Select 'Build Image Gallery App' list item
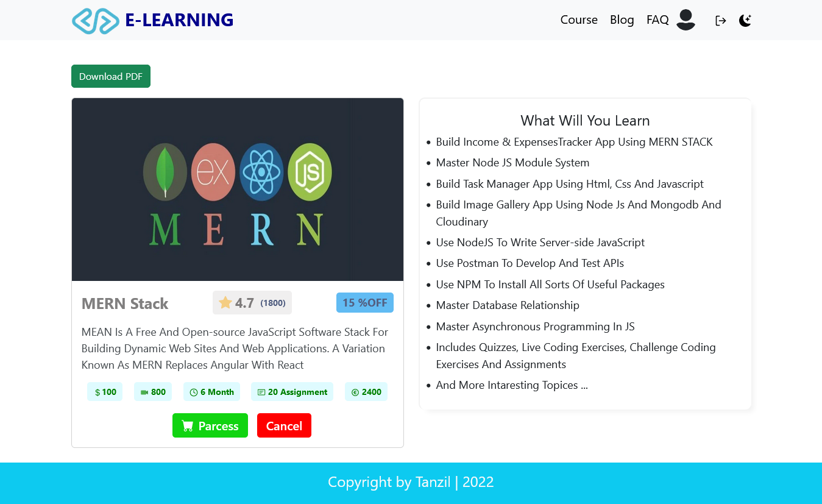The width and height of the screenshot is (822, 504). (x=578, y=213)
